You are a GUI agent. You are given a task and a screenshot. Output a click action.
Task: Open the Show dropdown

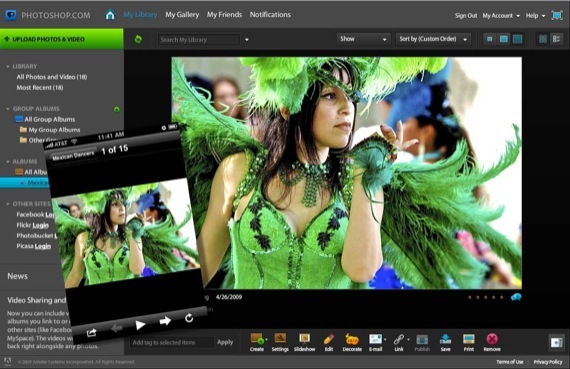(x=363, y=39)
